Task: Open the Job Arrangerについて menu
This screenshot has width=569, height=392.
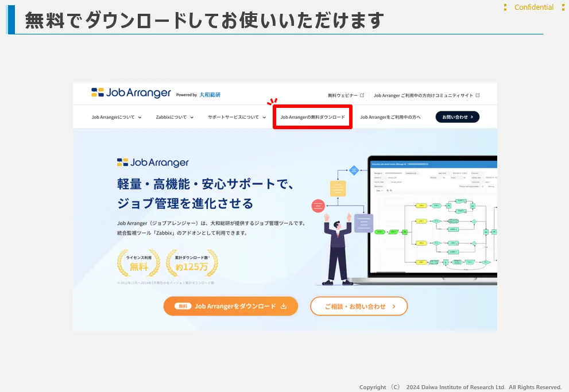Action: coord(113,117)
